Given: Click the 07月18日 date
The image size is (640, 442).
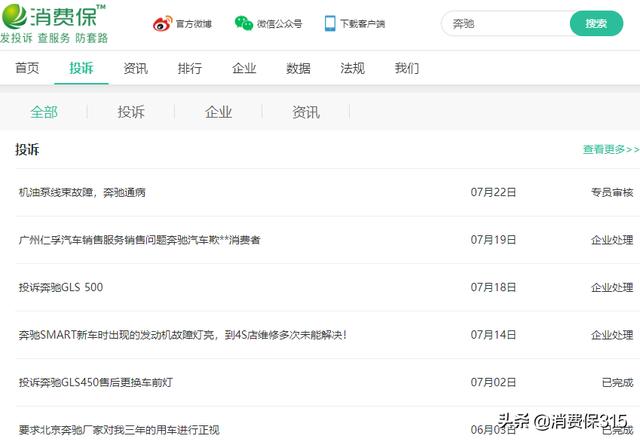Looking at the screenshot, I should 493,287.
